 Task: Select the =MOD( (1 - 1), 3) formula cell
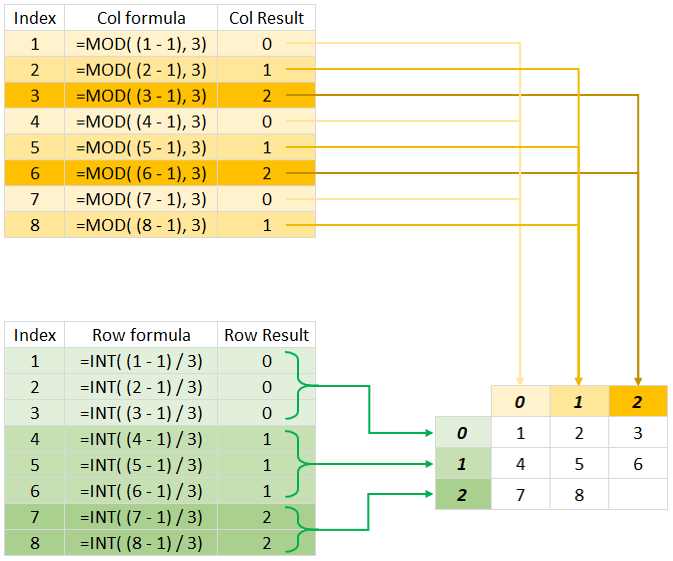coord(141,44)
